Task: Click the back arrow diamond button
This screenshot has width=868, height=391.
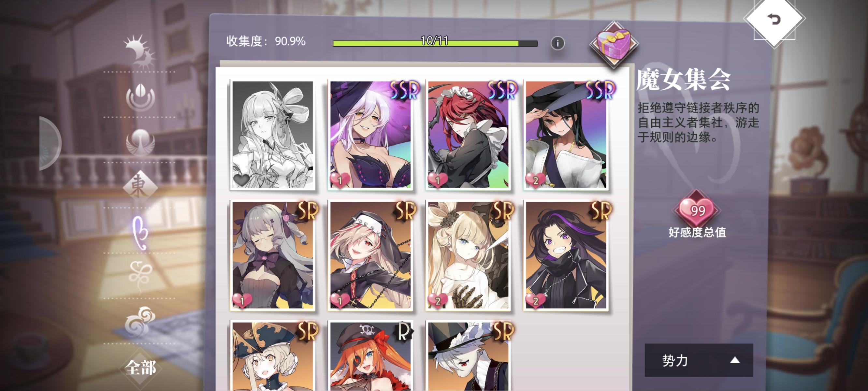Action: (x=774, y=19)
